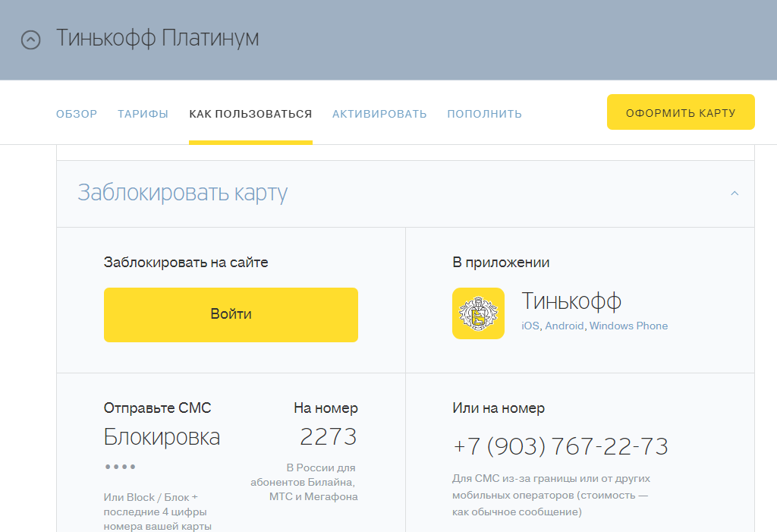Screen dimensions: 777x532
Task: Click the Оформить карту button
Action: click(x=681, y=112)
